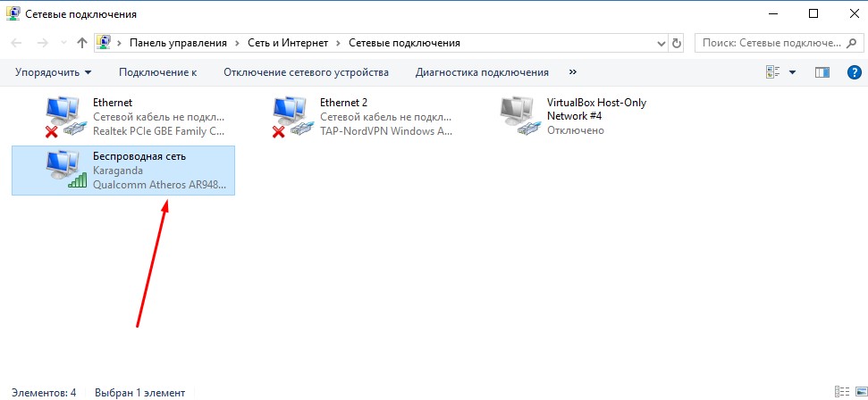This screenshot has height=400, width=868.
Task: Click Отключение сетевого устройства
Action: click(x=306, y=72)
